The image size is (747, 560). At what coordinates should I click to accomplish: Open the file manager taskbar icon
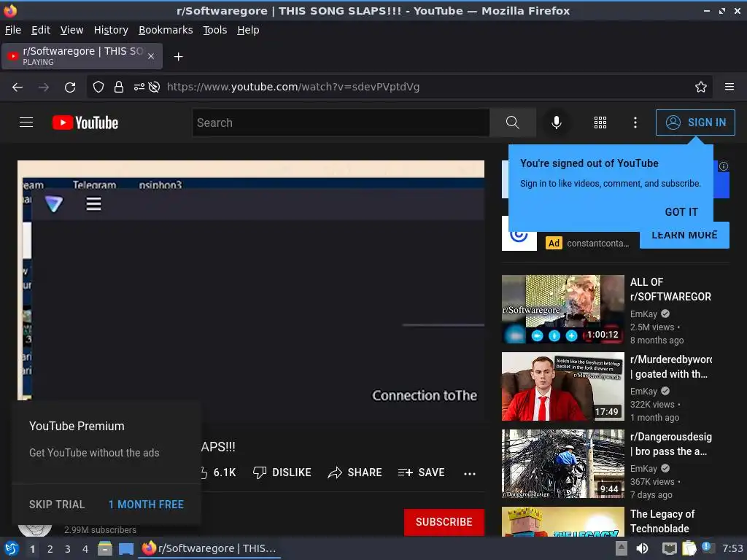point(105,548)
